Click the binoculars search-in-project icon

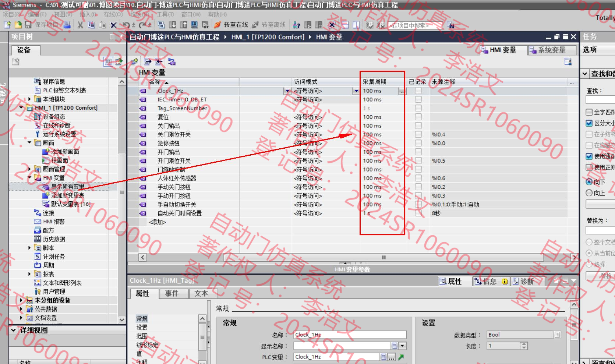451,25
